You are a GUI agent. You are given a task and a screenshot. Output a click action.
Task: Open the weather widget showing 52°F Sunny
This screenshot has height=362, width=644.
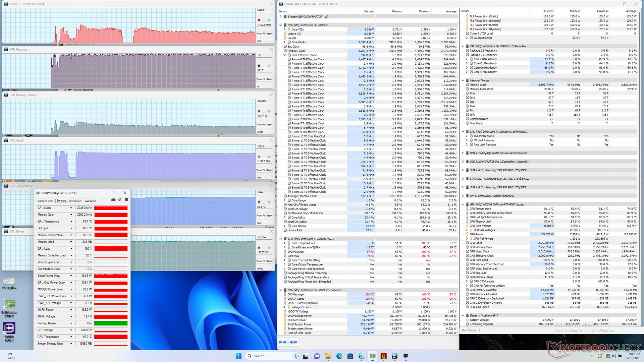pos(11,356)
